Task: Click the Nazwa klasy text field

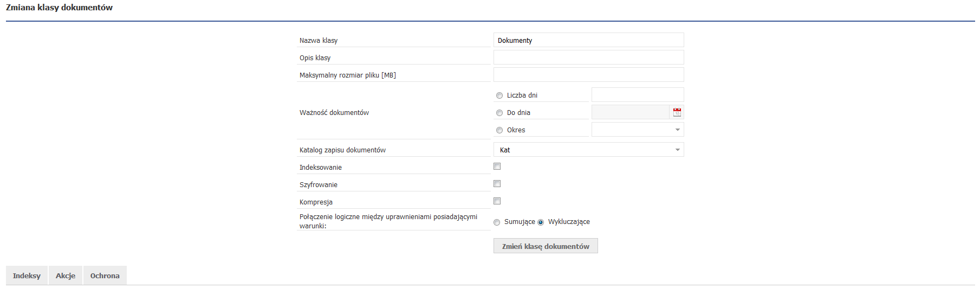Action: (588, 40)
